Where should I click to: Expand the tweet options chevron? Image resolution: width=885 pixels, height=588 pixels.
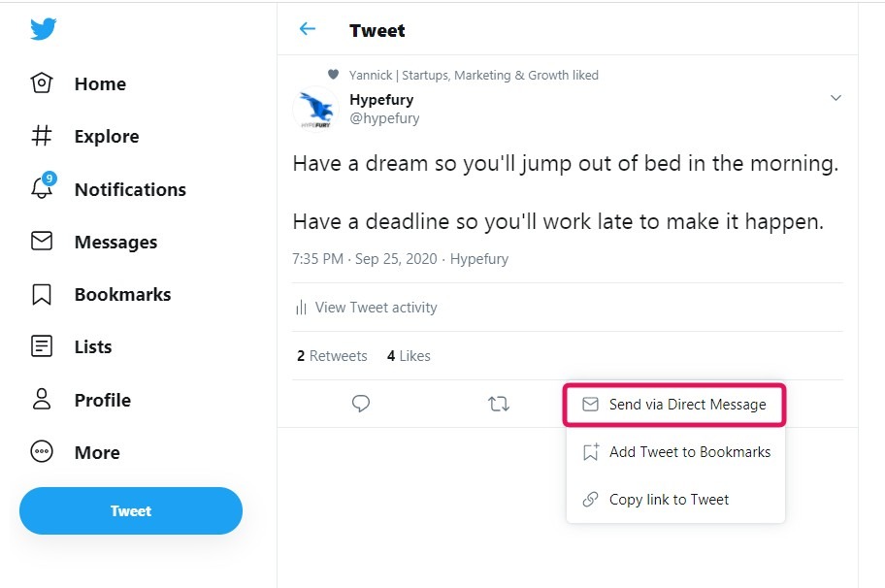click(x=836, y=98)
